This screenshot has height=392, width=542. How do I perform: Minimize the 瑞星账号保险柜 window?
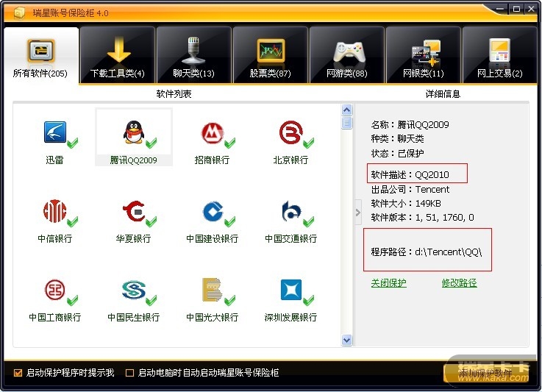coord(500,9)
